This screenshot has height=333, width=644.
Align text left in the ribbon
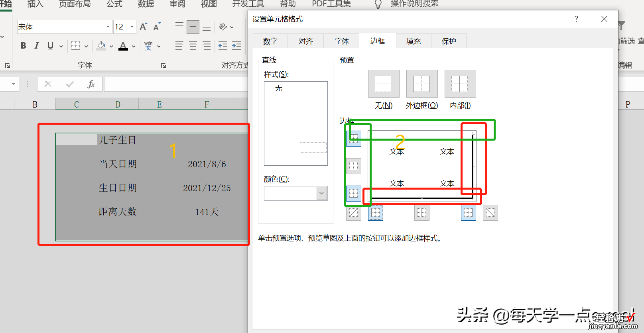179,46
